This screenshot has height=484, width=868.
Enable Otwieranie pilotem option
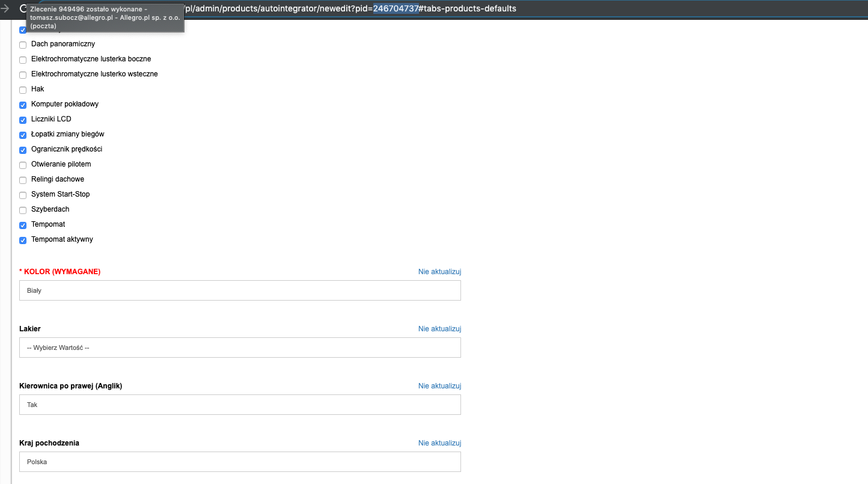[23, 165]
